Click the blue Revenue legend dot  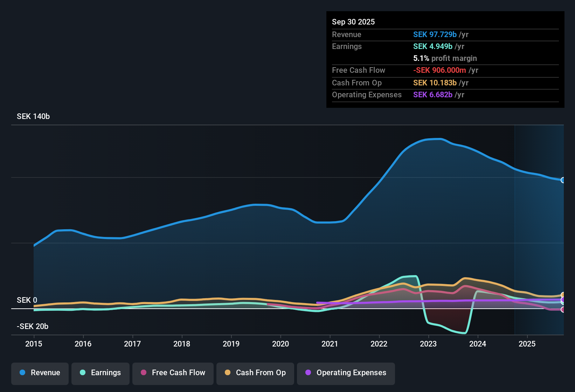[x=22, y=373]
